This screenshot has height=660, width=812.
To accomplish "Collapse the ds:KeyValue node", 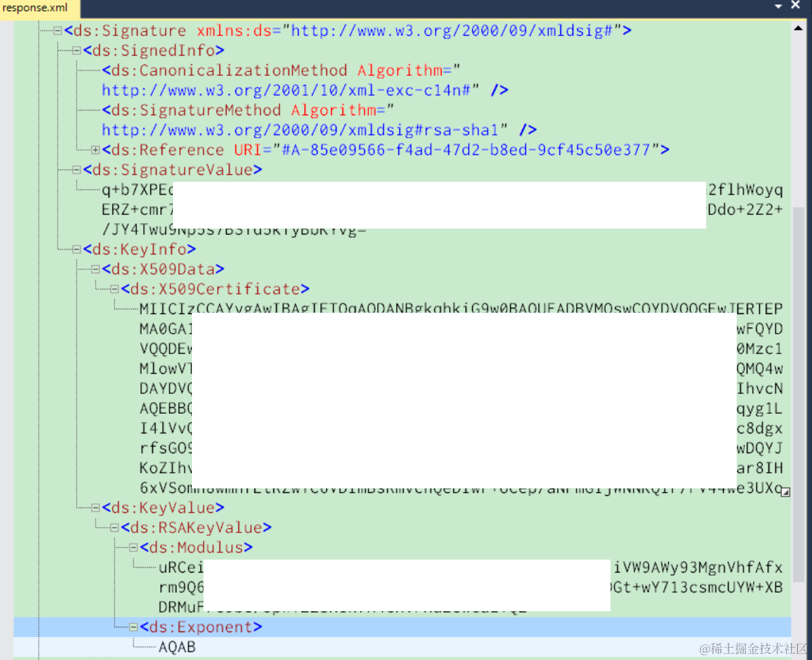I will click(x=96, y=508).
